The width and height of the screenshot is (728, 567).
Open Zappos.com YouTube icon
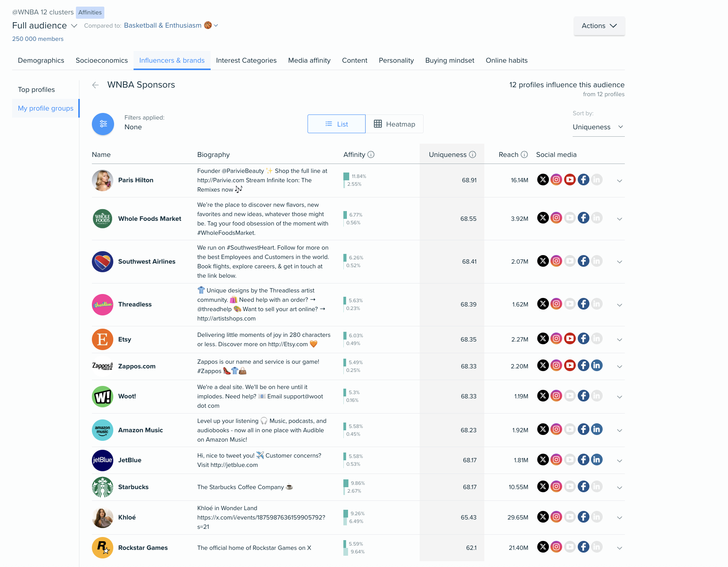(570, 365)
